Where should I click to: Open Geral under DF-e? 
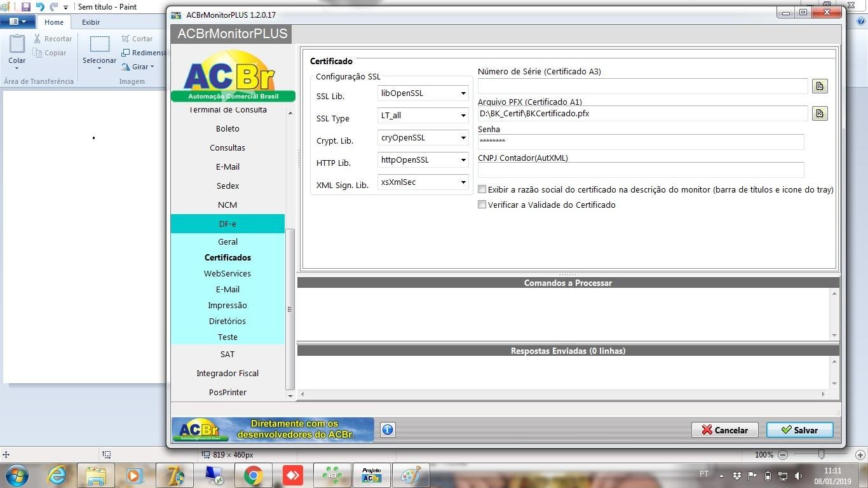tap(227, 241)
